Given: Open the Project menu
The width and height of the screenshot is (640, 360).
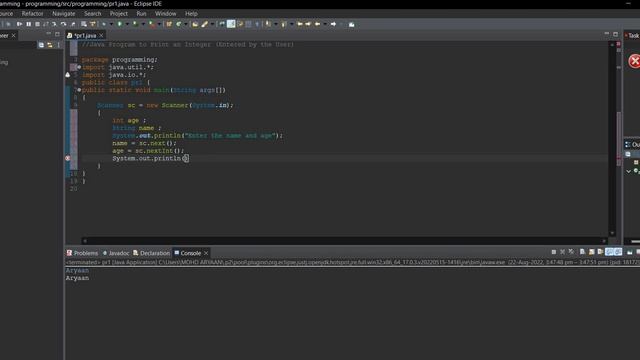Looking at the screenshot, I should click(x=119, y=13).
